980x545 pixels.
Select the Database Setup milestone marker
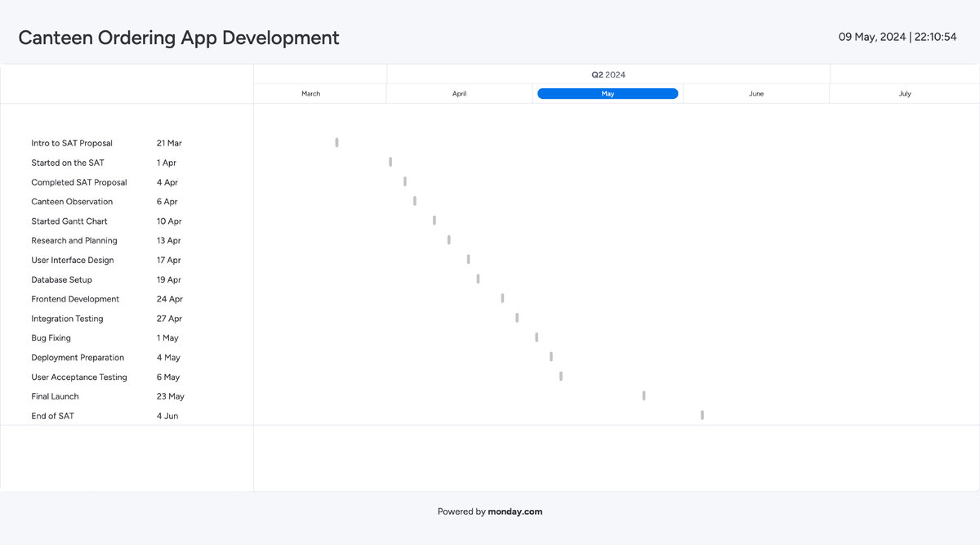[478, 278]
